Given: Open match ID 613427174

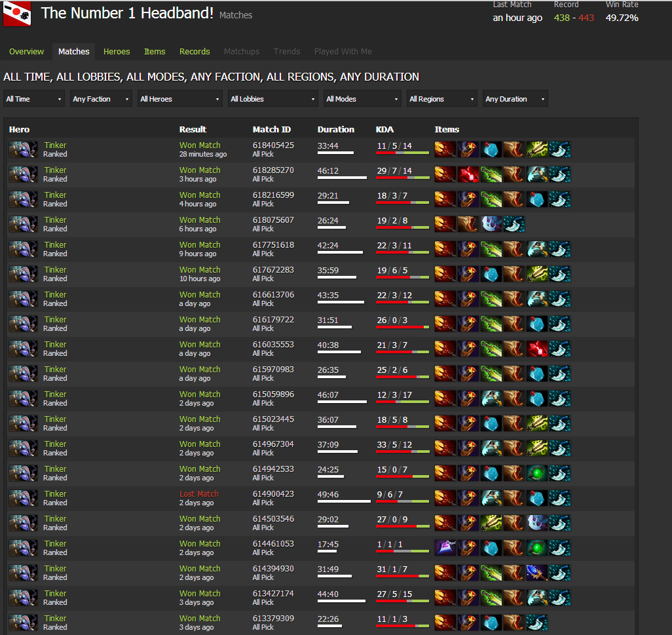Looking at the screenshot, I should point(273,594).
